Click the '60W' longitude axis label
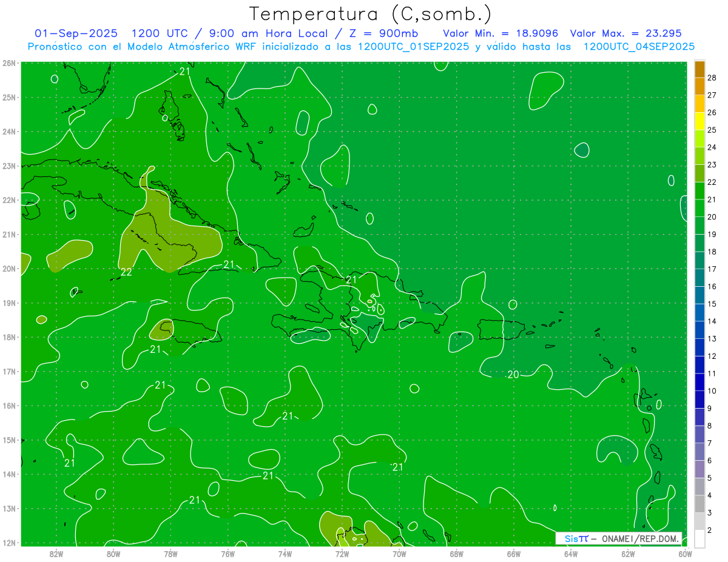This screenshot has height=562, width=728. click(x=685, y=553)
